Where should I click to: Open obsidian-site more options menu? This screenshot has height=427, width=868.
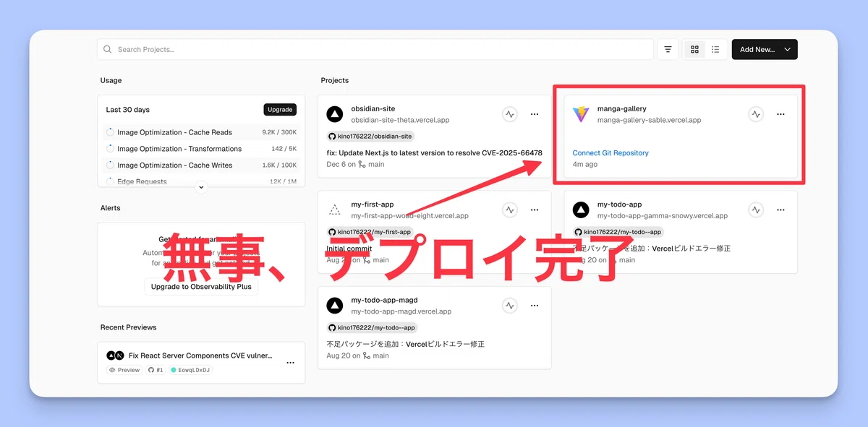tap(535, 114)
